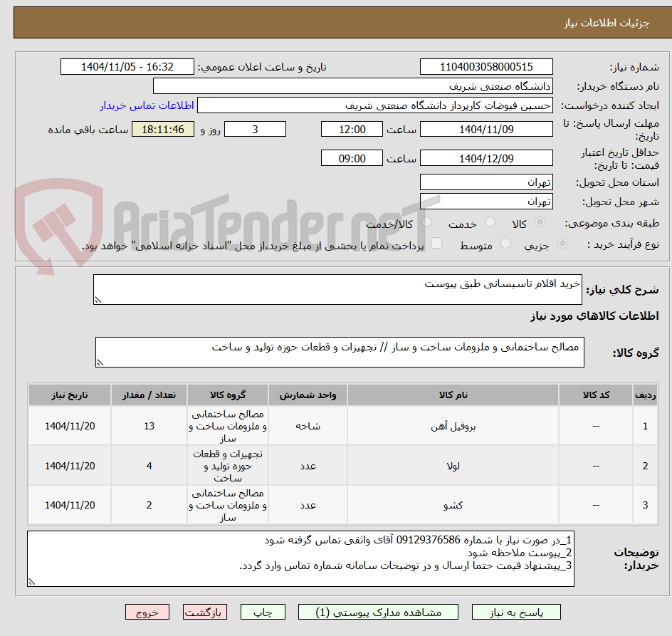Click the اطلاعات کالاهای مورد نیاز heading
Image resolution: width=672 pixels, height=636 pixels.
594,316
